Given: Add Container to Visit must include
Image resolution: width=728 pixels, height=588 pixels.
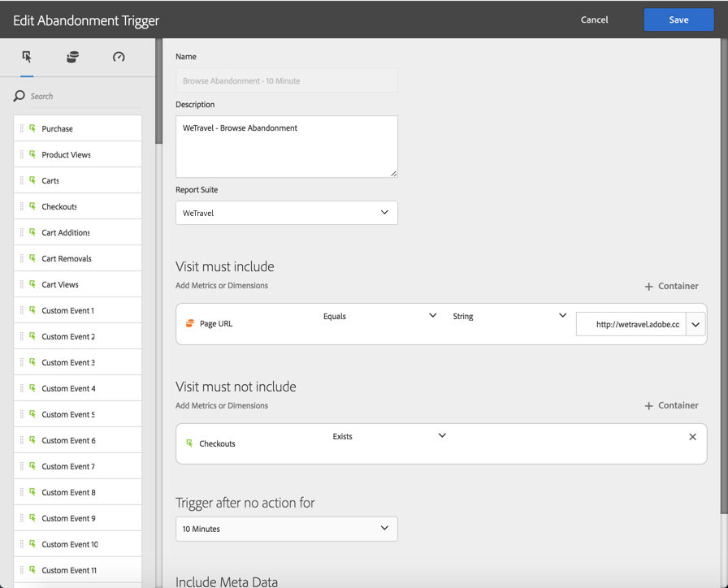Looking at the screenshot, I should [x=671, y=286].
